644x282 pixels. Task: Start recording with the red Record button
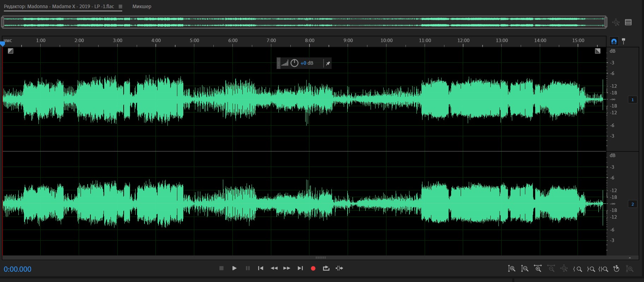coord(313,268)
